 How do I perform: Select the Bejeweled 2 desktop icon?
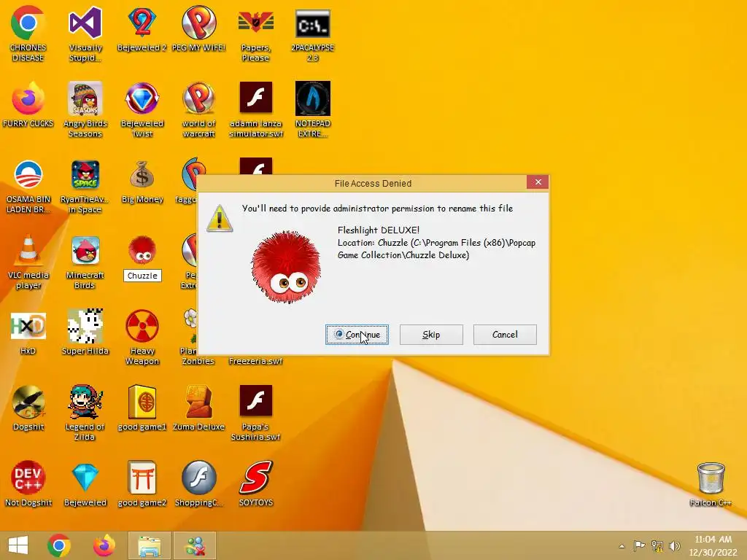pyautogui.click(x=142, y=23)
